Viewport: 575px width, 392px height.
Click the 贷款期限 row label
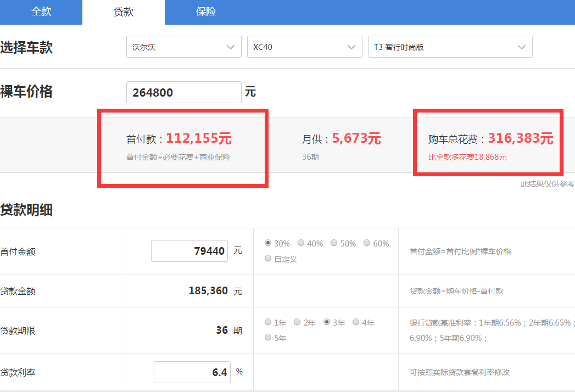[18, 331]
